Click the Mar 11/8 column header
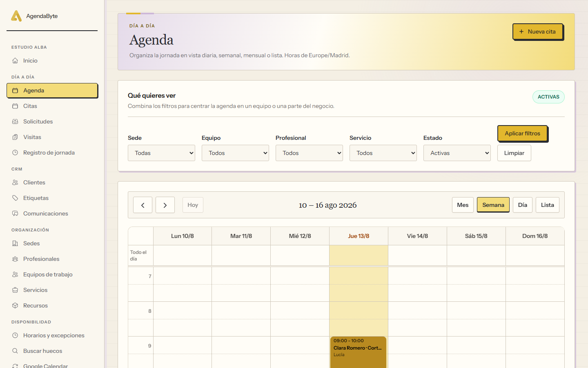The image size is (588, 368). [x=241, y=236]
